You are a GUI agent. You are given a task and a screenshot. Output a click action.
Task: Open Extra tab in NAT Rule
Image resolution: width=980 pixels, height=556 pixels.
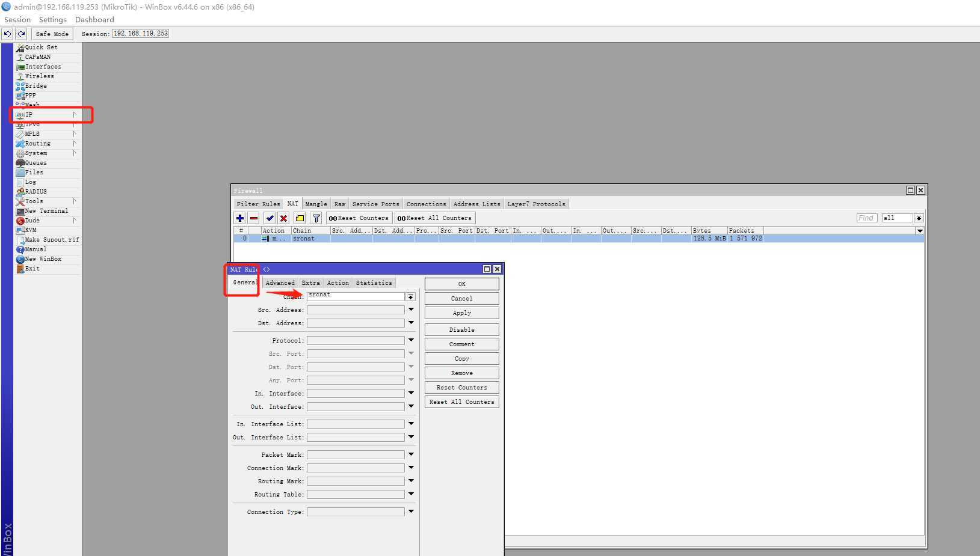(x=311, y=283)
